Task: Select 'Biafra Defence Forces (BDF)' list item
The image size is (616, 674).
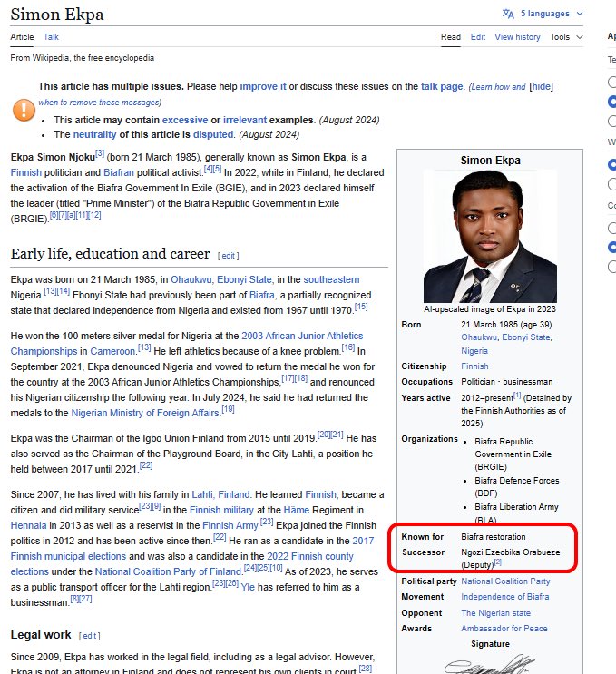Action: pos(517,487)
